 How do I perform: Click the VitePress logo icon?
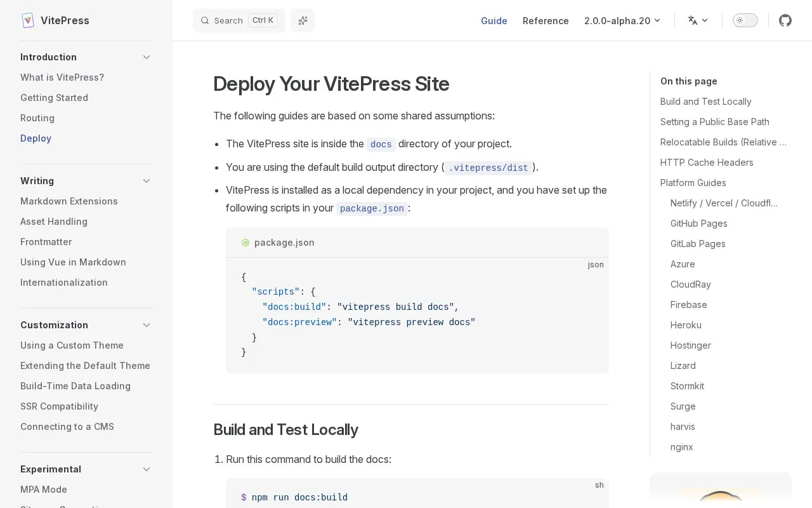point(27,20)
